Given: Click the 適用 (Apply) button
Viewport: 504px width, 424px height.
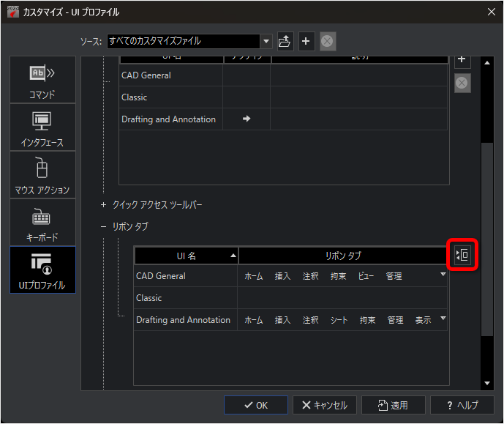Looking at the screenshot, I should pyautogui.click(x=394, y=405).
